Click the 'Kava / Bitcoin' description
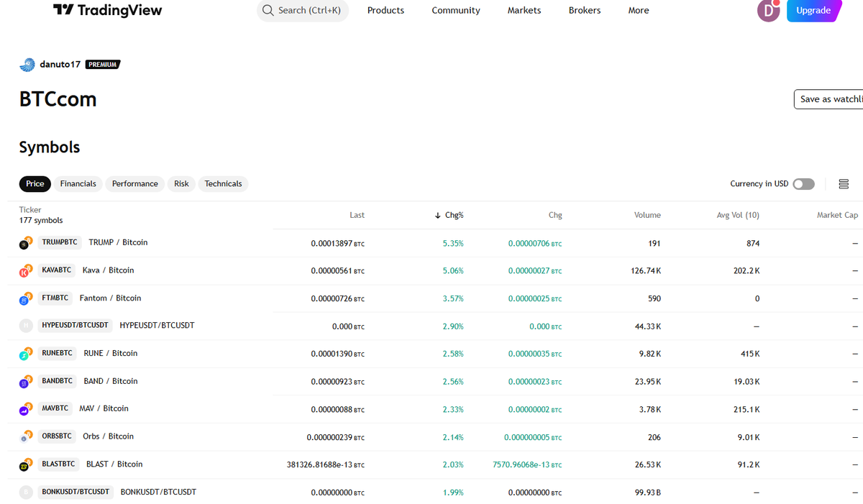This screenshot has width=863, height=504. coord(108,271)
